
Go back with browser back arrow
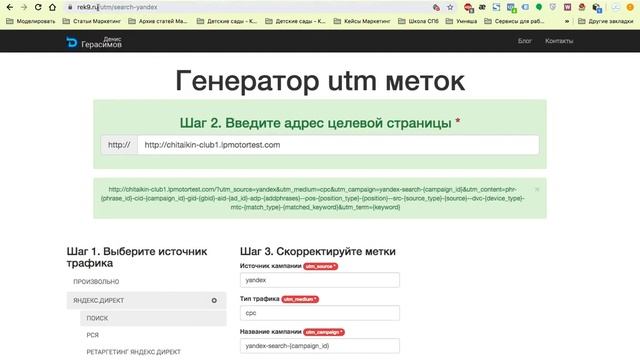[x=10, y=7]
